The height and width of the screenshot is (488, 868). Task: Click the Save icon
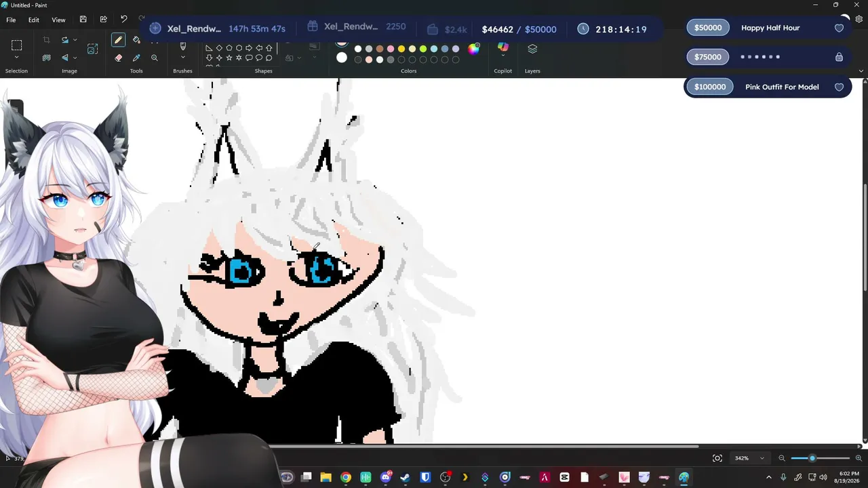click(x=83, y=20)
